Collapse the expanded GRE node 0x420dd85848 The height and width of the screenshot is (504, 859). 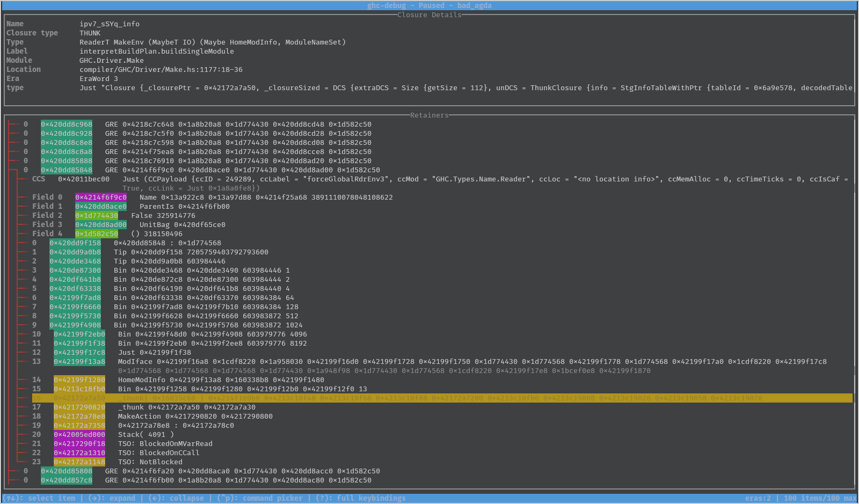click(x=67, y=170)
